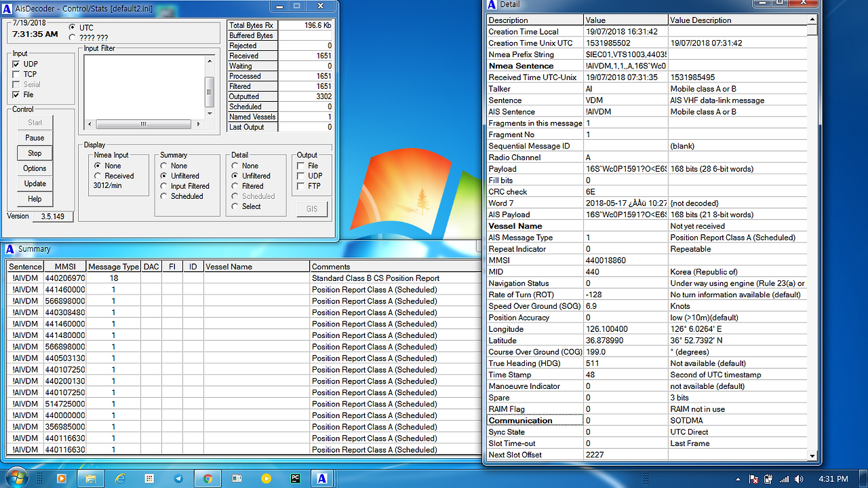868x488 pixels.
Task: Select the AisDecoder taskbar icon
Action: [x=323, y=478]
